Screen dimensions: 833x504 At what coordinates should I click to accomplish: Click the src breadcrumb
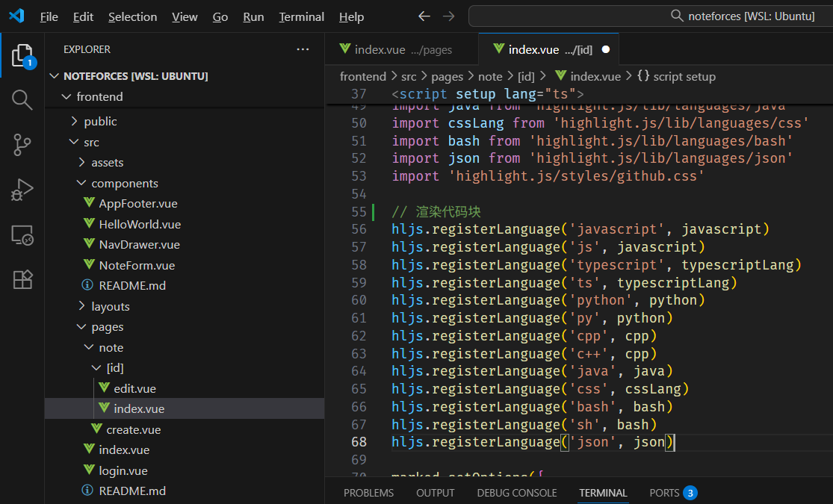pos(409,76)
